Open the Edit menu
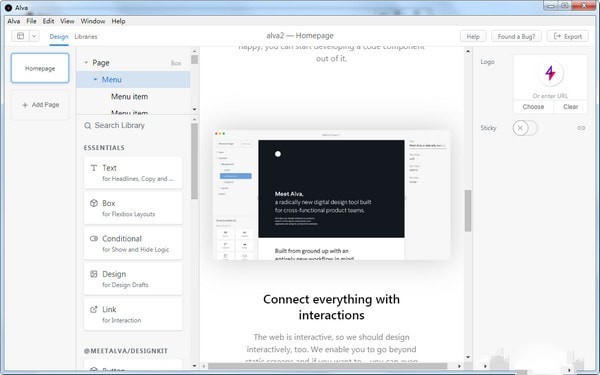 click(48, 21)
